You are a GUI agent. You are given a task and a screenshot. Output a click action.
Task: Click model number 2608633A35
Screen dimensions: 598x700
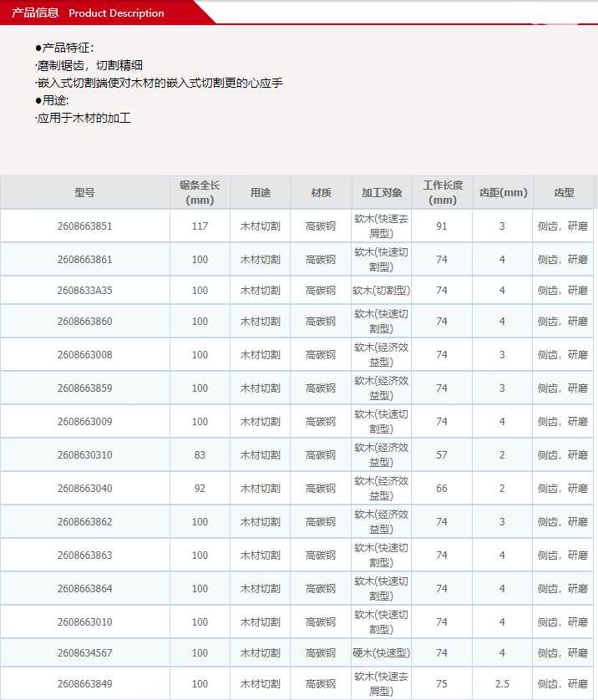[x=84, y=291]
